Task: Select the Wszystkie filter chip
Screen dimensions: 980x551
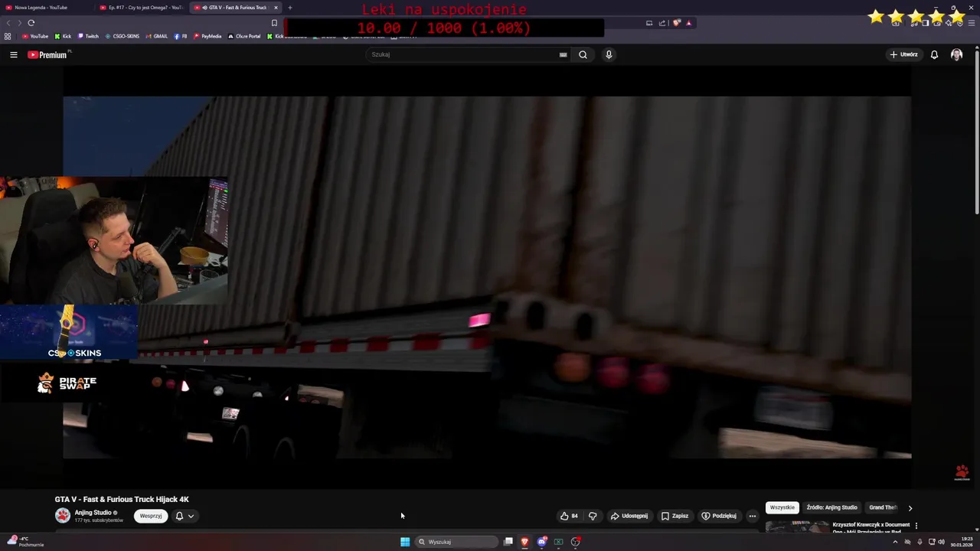Action: point(782,507)
